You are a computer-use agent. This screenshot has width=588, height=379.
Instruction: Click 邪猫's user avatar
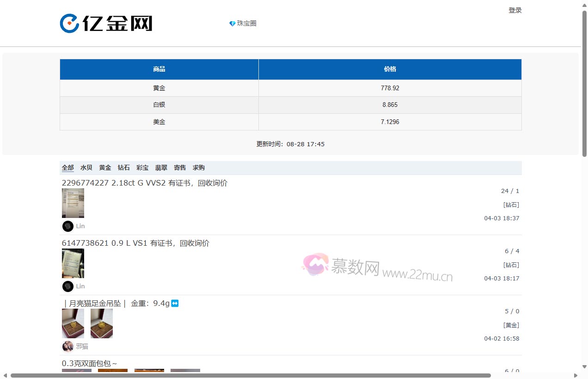tap(68, 347)
